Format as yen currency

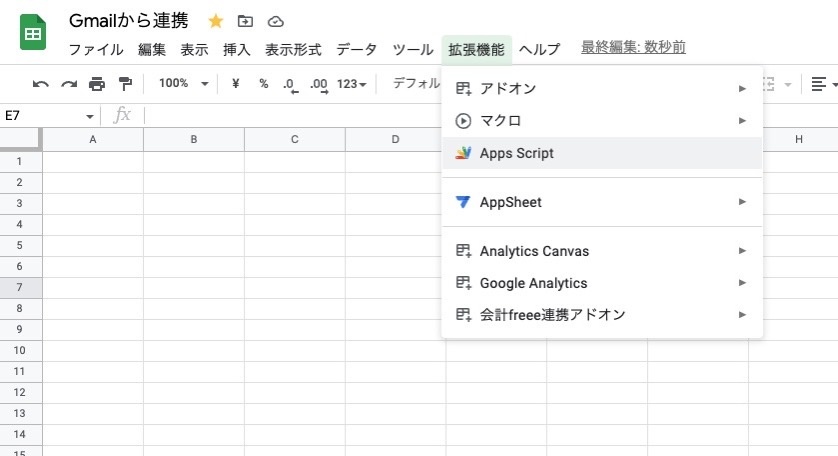tap(235, 83)
